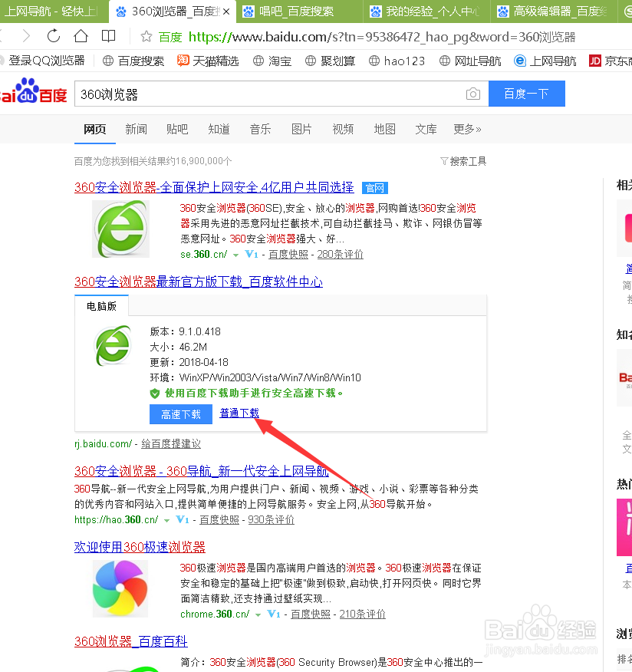Expand 更多» search categories
Screen dimensions: 632x672
click(x=467, y=129)
